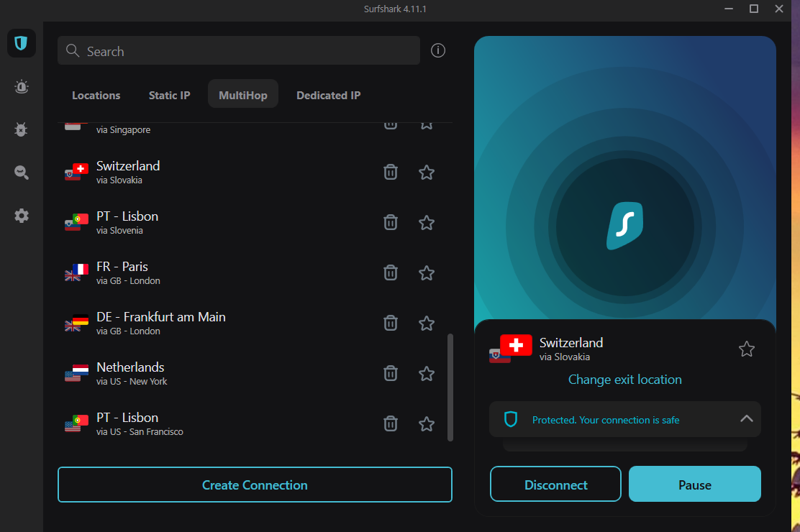Open the Surfshark VPN shield sidebar icon
The image size is (800, 532).
(x=22, y=43)
